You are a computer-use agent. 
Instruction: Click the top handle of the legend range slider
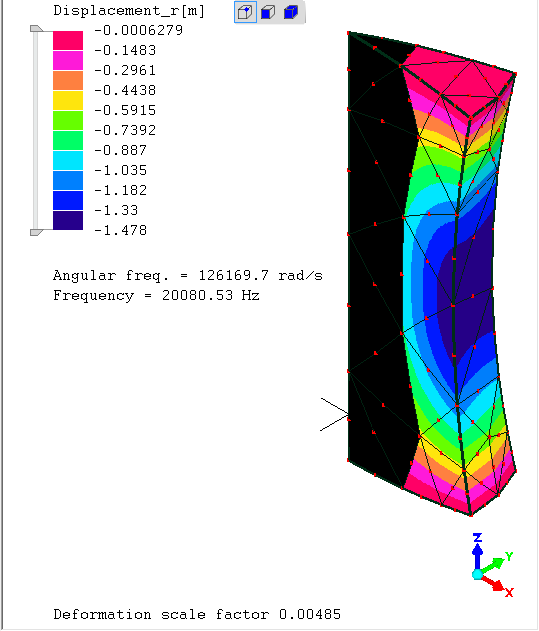tap(37, 29)
